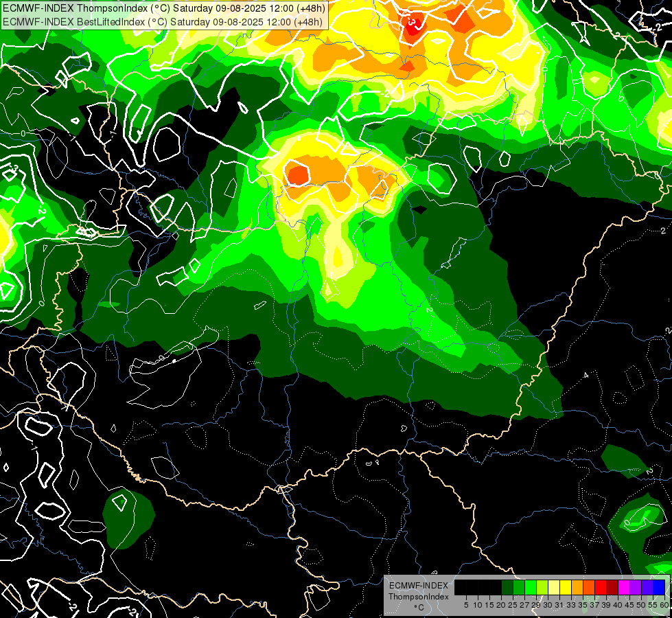Click the legend tick value 25
The height and width of the screenshot is (618, 672).
pyautogui.click(x=513, y=605)
